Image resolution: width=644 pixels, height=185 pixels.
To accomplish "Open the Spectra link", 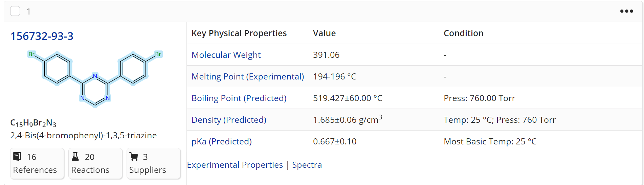I will tap(307, 165).
